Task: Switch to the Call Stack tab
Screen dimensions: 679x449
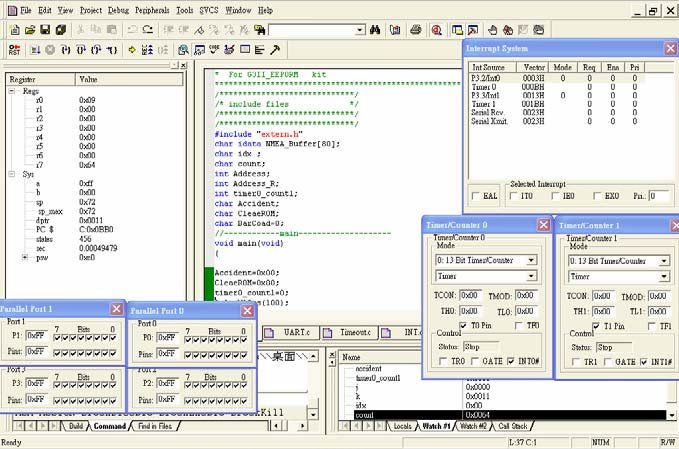Action: coord(513,426)
